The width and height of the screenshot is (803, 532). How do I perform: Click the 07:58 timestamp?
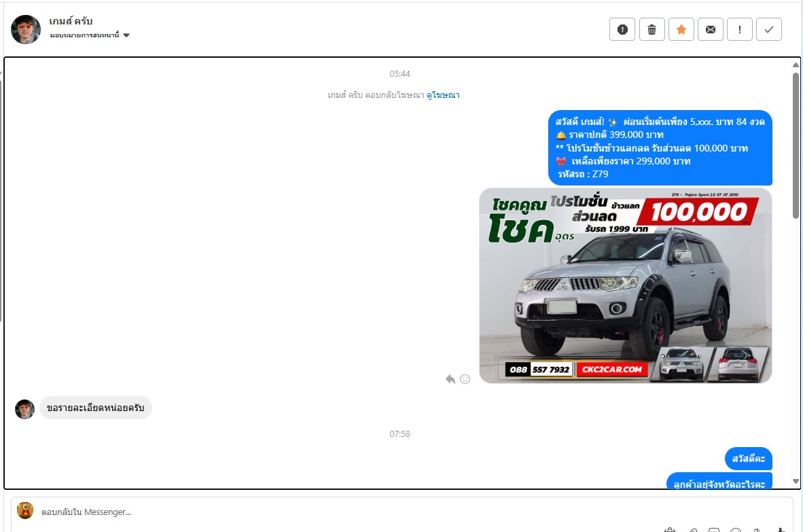pyautogui.click(x=399, y=433)
